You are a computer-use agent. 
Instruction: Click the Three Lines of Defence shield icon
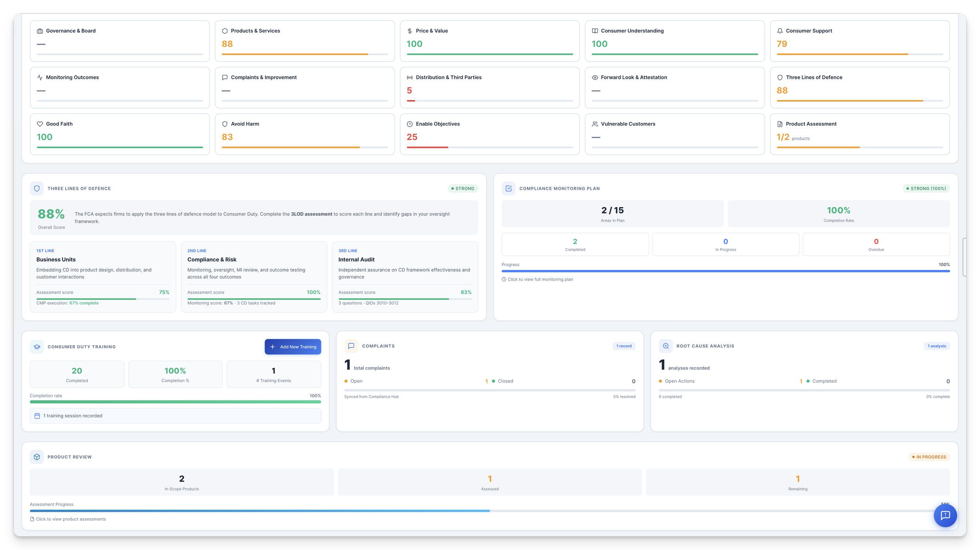coord(779,77)
